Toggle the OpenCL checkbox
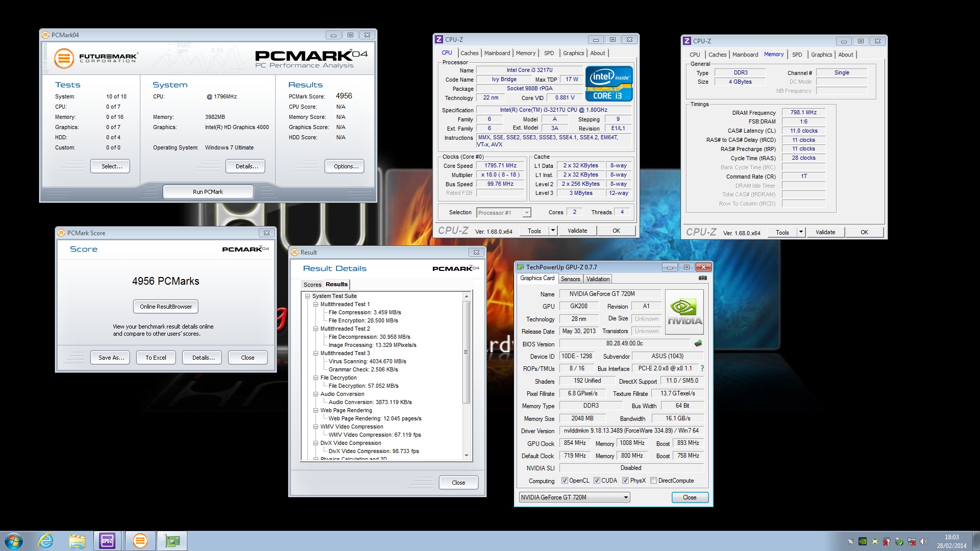Viewport: 980px width, 551px height. pyautogui.click(x=565, y=481)
